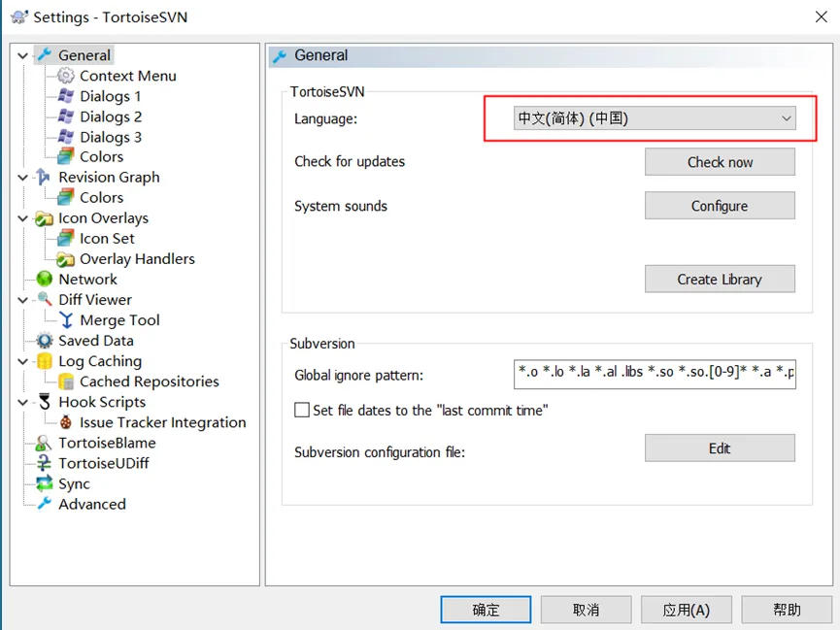Click the Network globe icon
This screenshot has width=840, height=630.
tap(44, 280)
